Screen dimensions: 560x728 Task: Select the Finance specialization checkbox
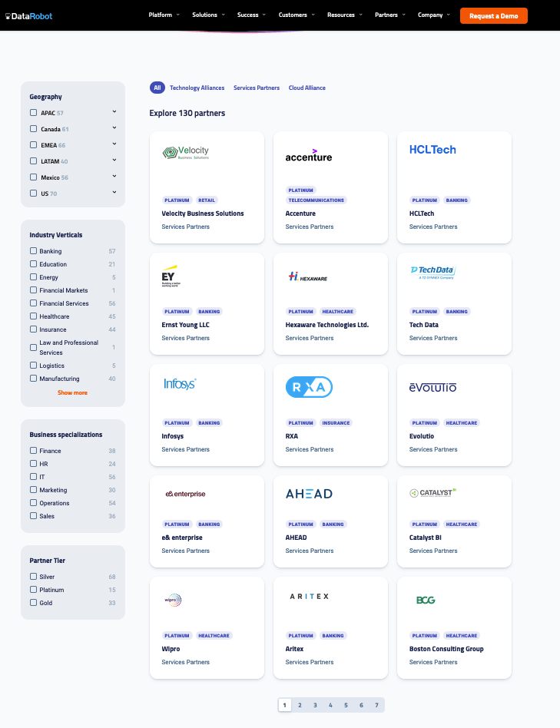pyautogui.click(x=34, y=450)
